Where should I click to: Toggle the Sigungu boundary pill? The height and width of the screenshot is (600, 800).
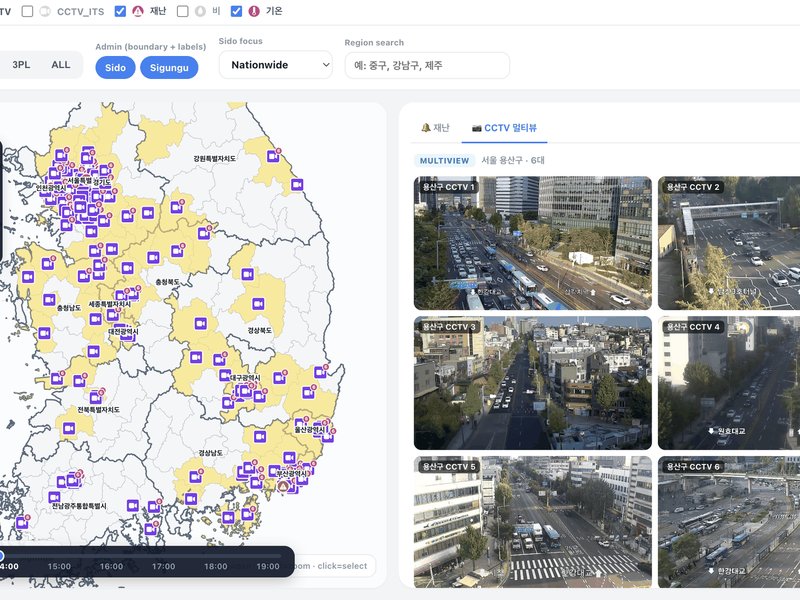tap(169, 67)
